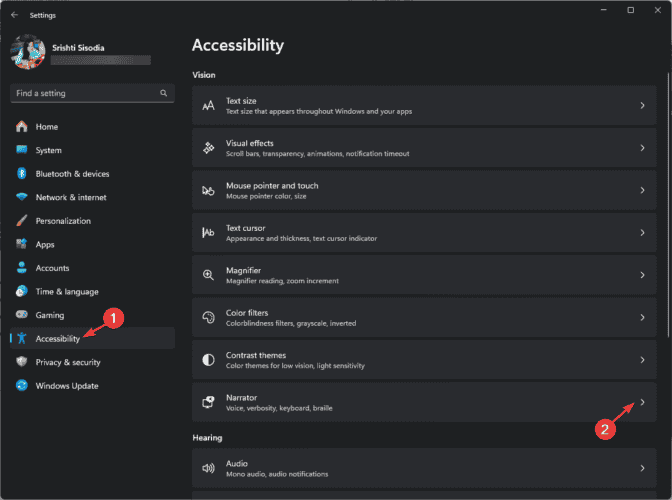672x500 pixels.
Task: Click the Mouse pointer and touch icon
Action: 208,190
